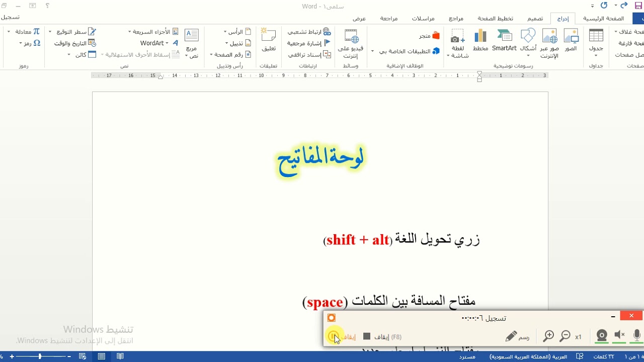Stop recording with إيقاف (F8)
The width and height of the screenshot is (644, 362).
382,336
